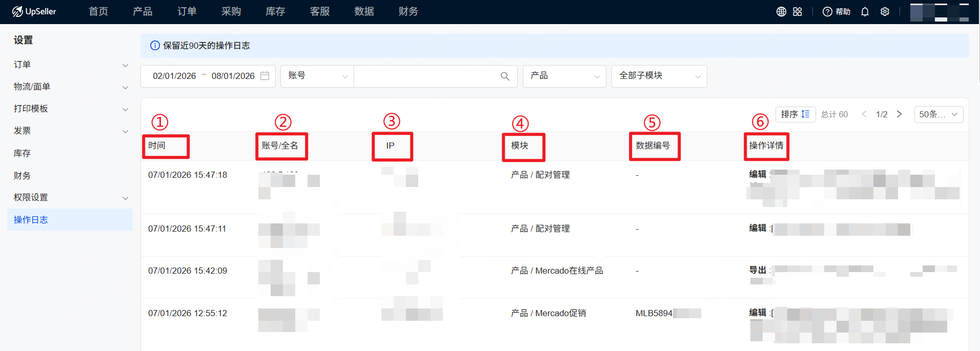The height and width of the screenshot is (351, 980).
Task: Open the date range calendar icon
Action: (x=265, y=76)
